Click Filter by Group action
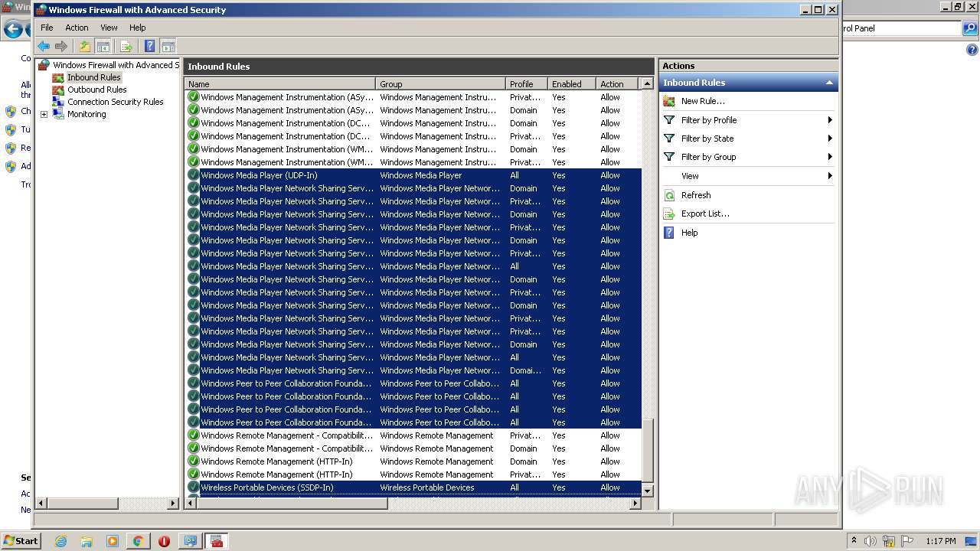The image size is (980, 551). coord(708,157)
